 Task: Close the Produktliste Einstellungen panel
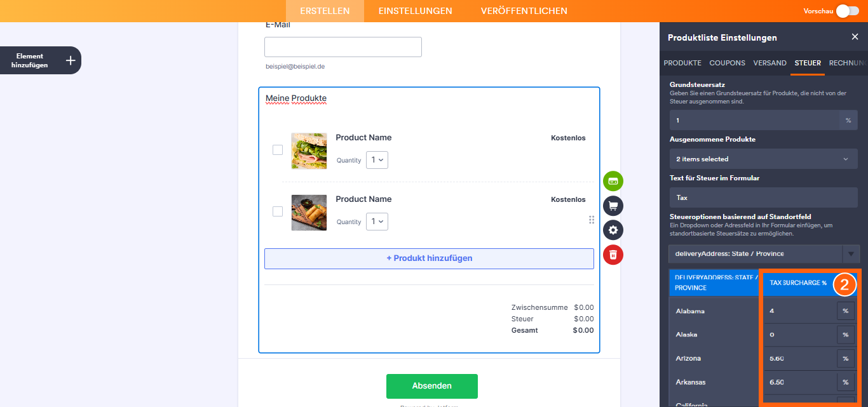pyautogui.click(x=855, y=37)
